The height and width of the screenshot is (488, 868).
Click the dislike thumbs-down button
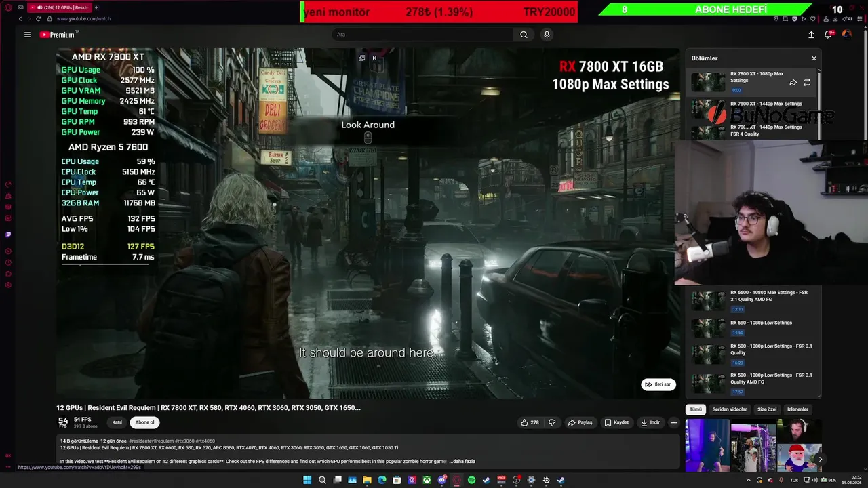click(552, 422)
